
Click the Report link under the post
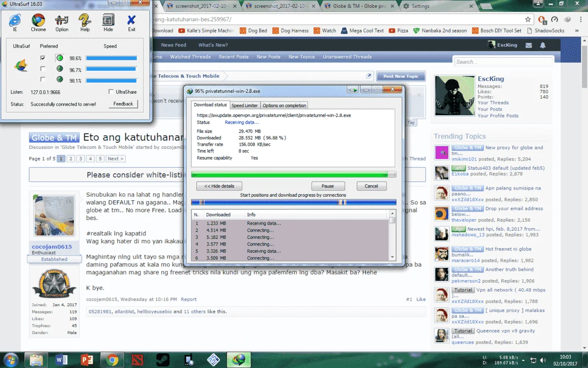tap(189, 299)
